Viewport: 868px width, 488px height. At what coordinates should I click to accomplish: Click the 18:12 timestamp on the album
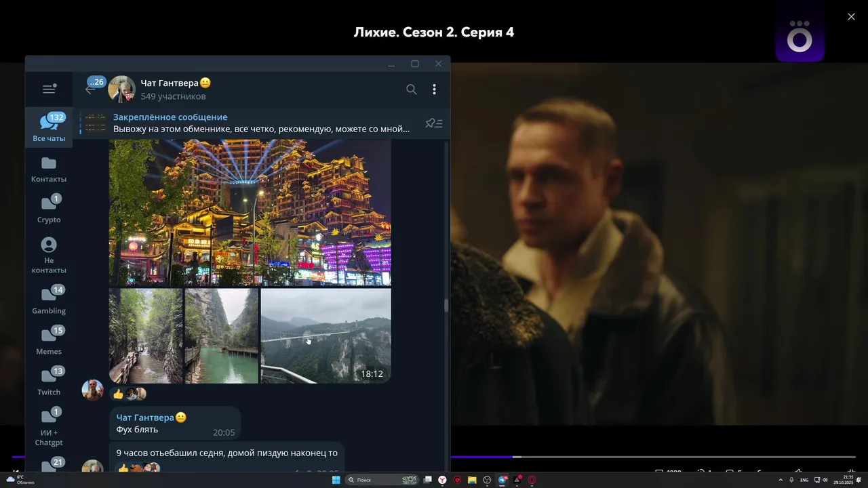372,373
